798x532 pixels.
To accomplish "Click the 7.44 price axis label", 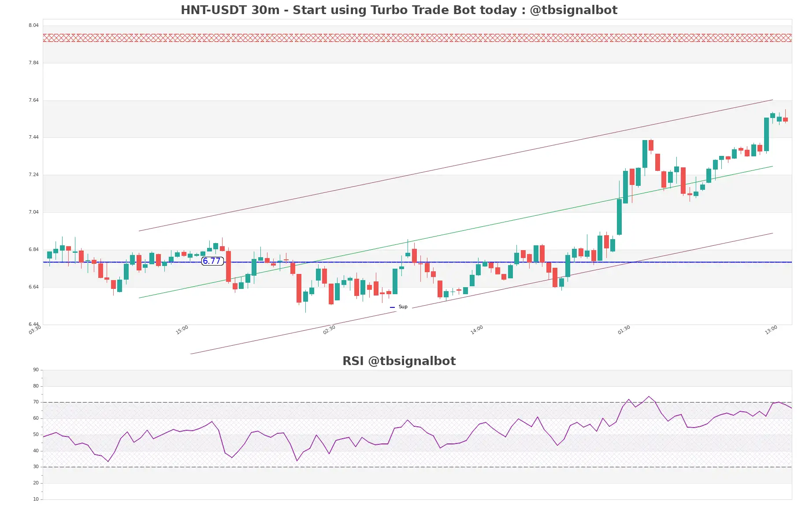I will click(33, 137).
